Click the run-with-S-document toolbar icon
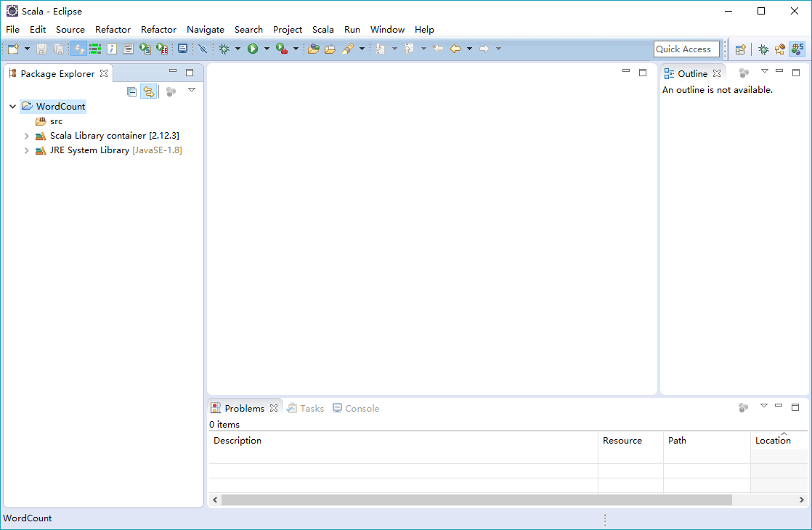This screenshot has height=530, width=812. click(x=145, y=49)
